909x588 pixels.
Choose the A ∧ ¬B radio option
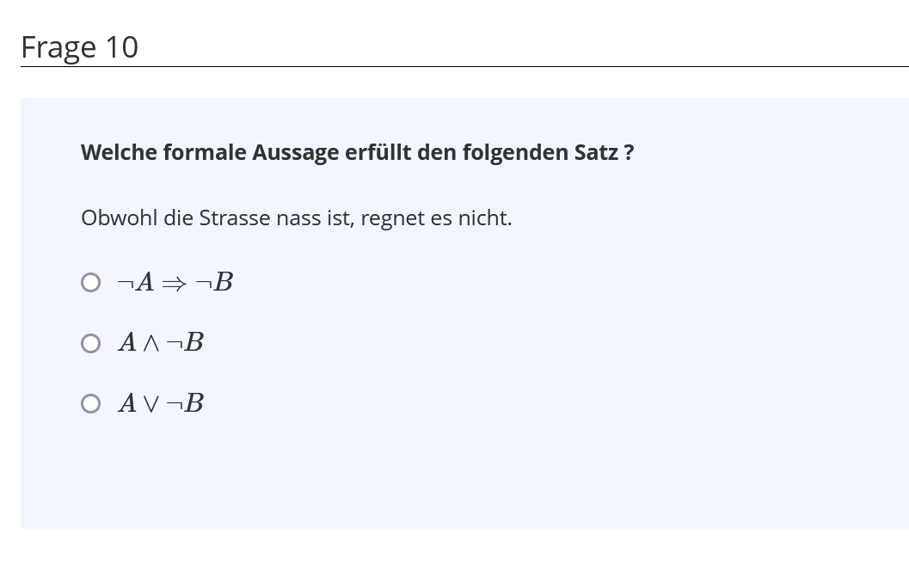90,344
